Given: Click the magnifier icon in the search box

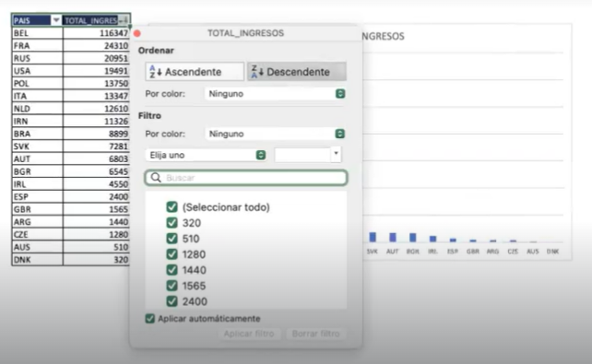Looking at the screenshot, I should (x=156, y=178).
